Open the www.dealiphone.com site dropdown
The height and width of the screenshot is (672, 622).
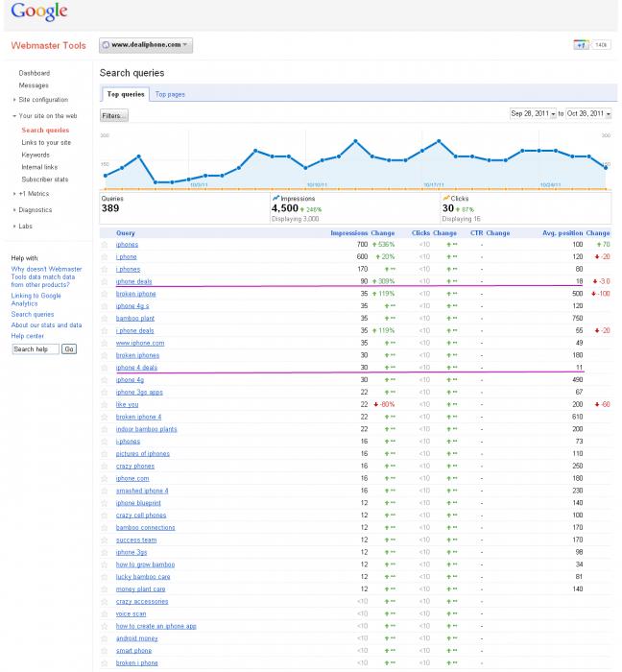[146, 45]
